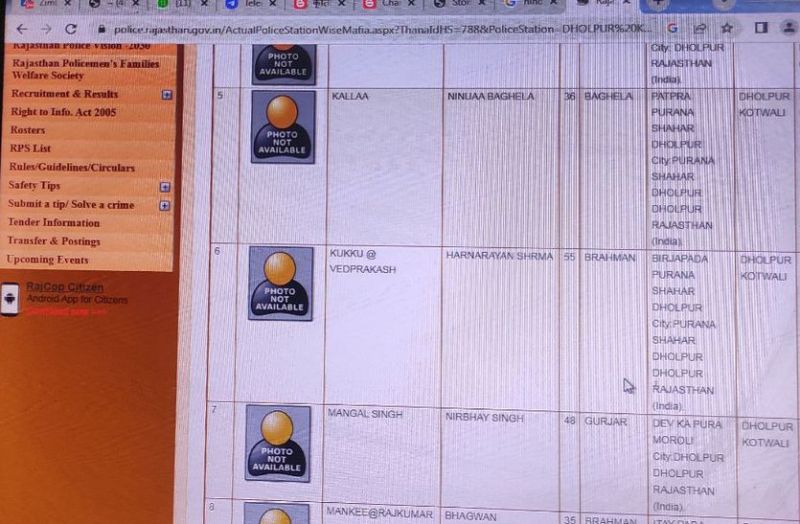Click the browser back arrow
This screenshot has width=800, height=524.
click(x=19, y=29)
